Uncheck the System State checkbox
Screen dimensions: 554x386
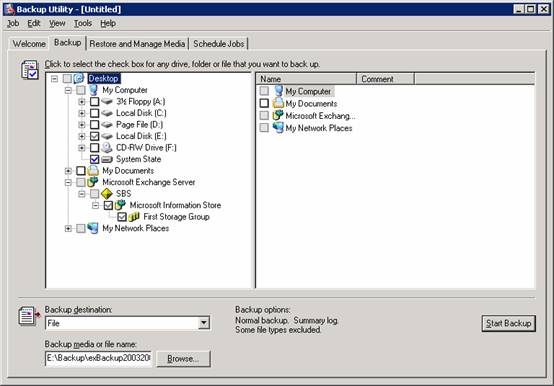coord(94,159)
